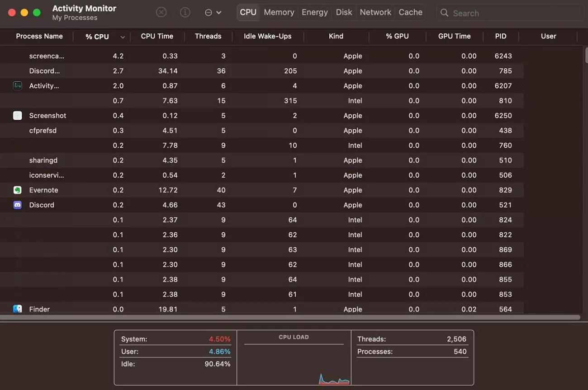Toggle the % CPU sort direction chevron

[x=123, y=37]
